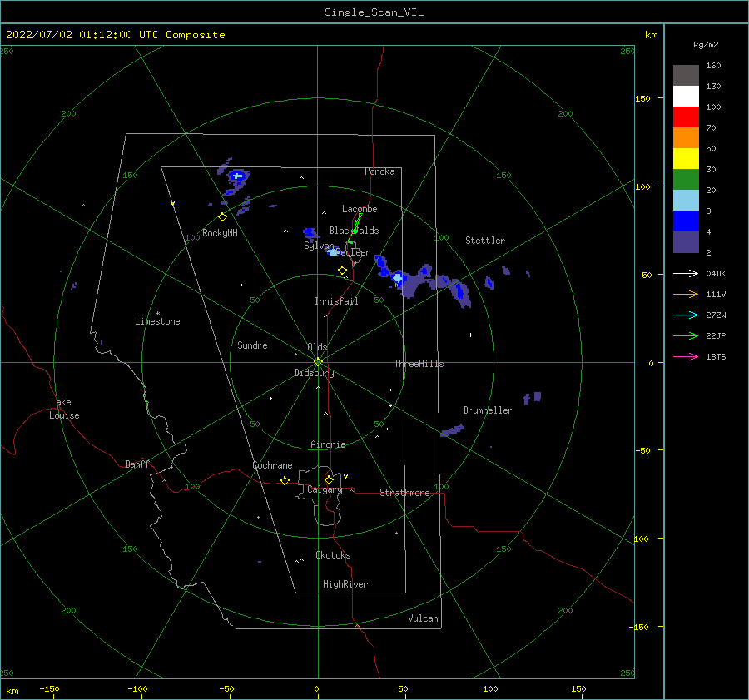Image resolution: width=749 pixels, height=700 pixels.
Task: Pick the white 100-130 legend swatch
Action: pos(686,97)
